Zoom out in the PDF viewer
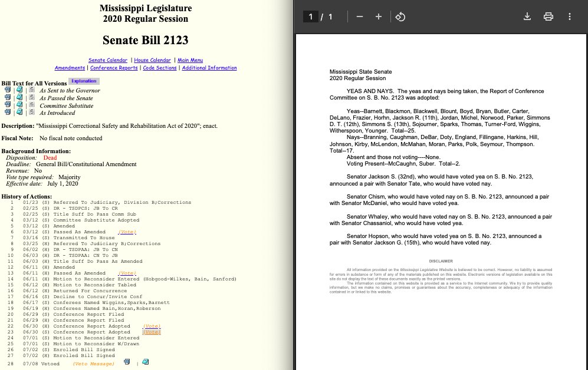 (x=360, y=17)
